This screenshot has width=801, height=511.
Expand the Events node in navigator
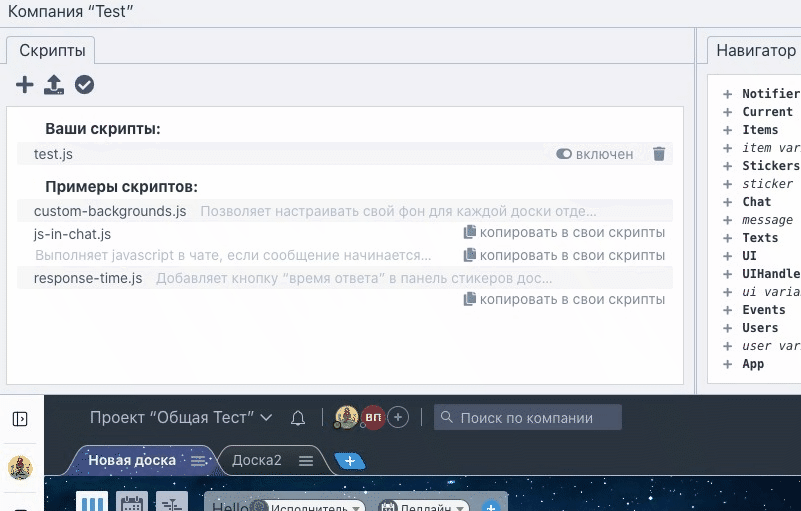tap(727, 310)
